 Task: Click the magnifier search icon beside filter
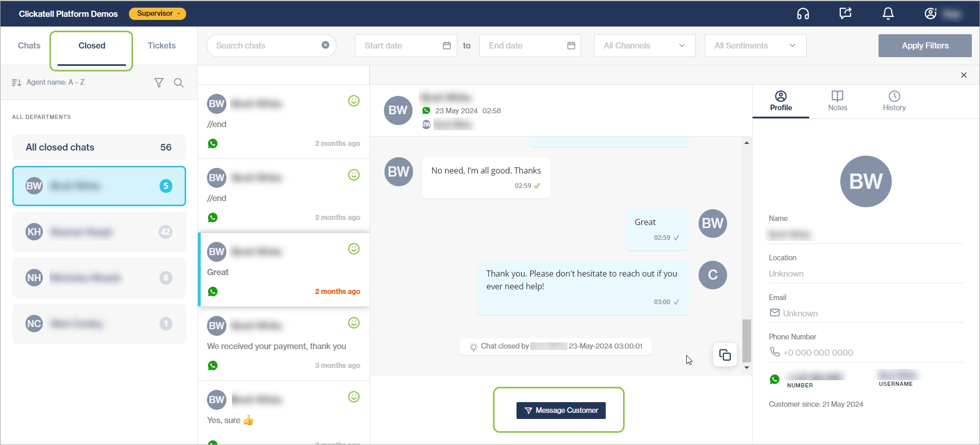[178, 83]
